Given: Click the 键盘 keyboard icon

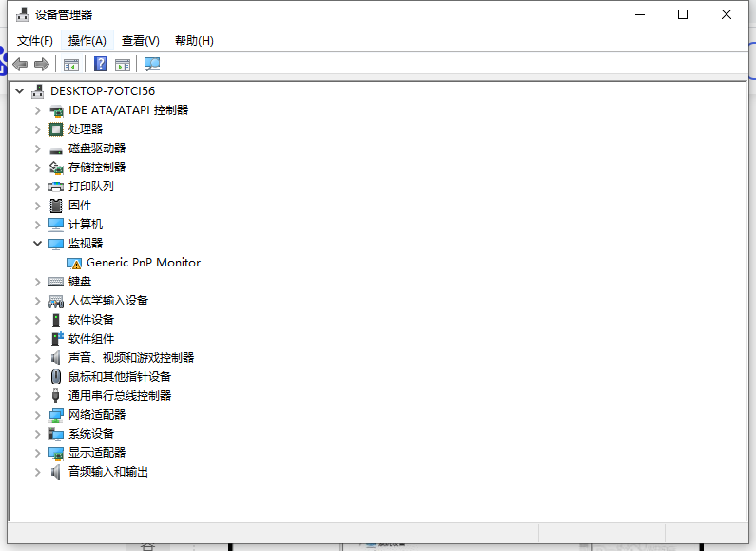Looking at the screenshot, I should point(56,282).
